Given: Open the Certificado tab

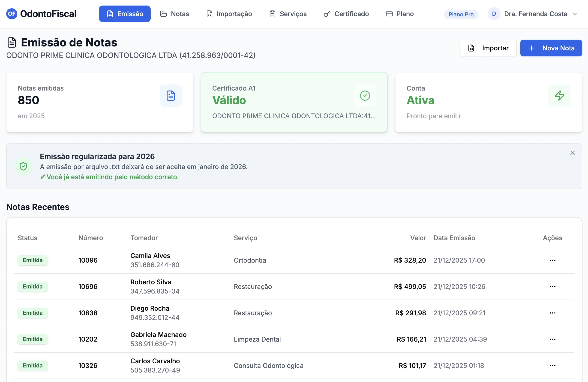Looking at the screenshot, I should (x=346, y=14).
